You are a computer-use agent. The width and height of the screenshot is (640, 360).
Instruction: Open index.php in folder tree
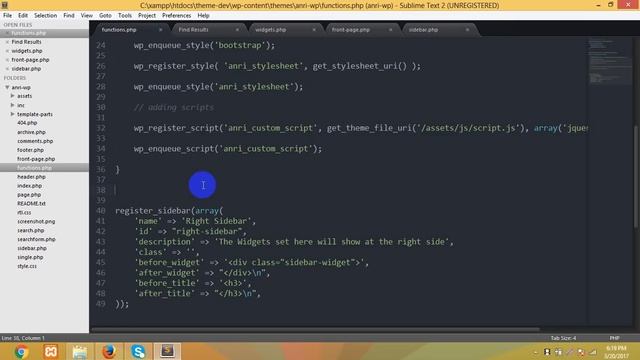[x=29, y=186]
